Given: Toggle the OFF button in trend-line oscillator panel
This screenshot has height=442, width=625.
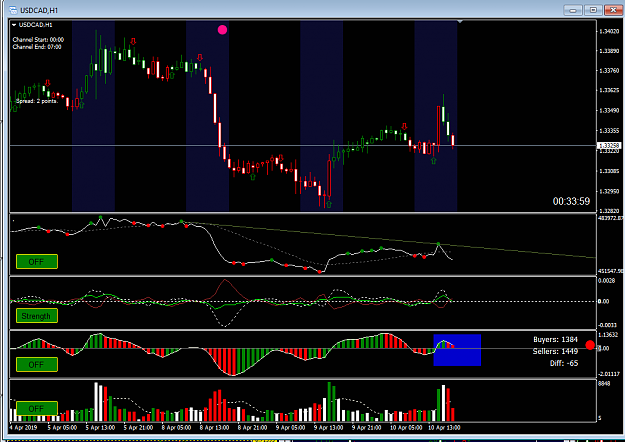Looking at the screenshot, I should [37, 261].
